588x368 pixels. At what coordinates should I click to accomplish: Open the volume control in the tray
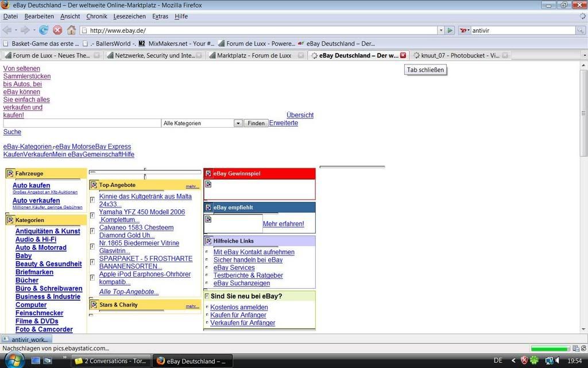pyautogui.click(x=558, y=361)
